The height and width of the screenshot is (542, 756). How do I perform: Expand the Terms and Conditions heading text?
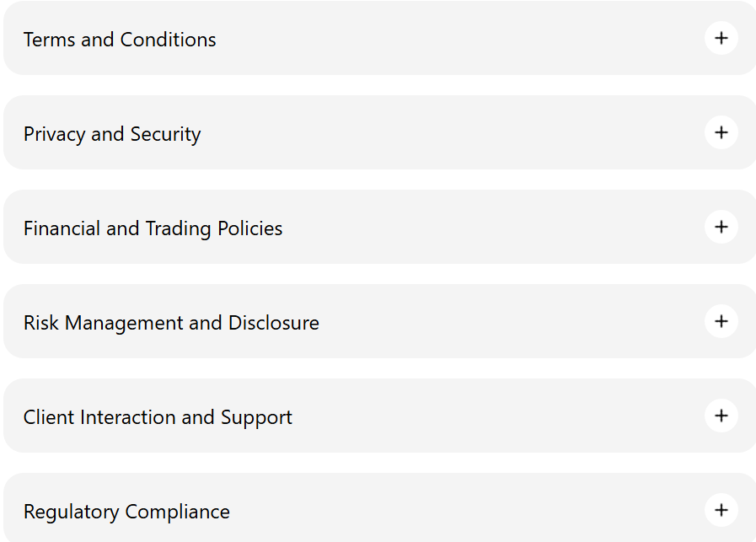point(120,40)
